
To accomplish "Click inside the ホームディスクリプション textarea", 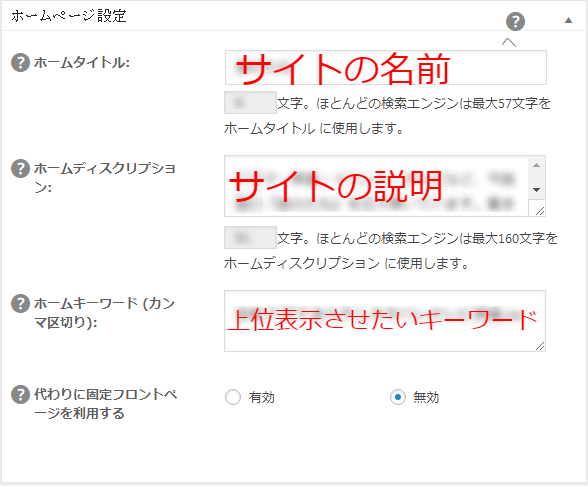I will pyautogui.click(x=376, y=186).
